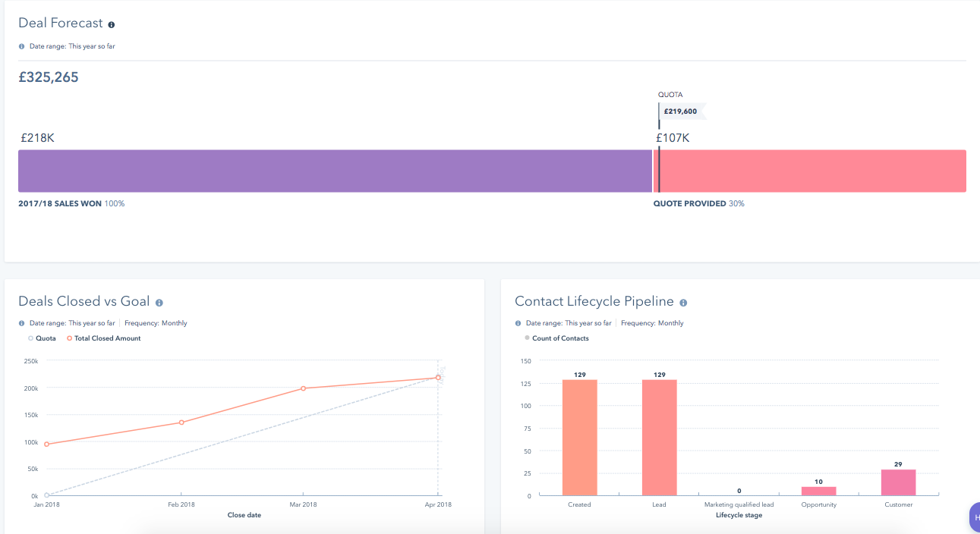Click the 10 value above Opportunity bar
The image size is (980, 534).
tap(819, 482)
